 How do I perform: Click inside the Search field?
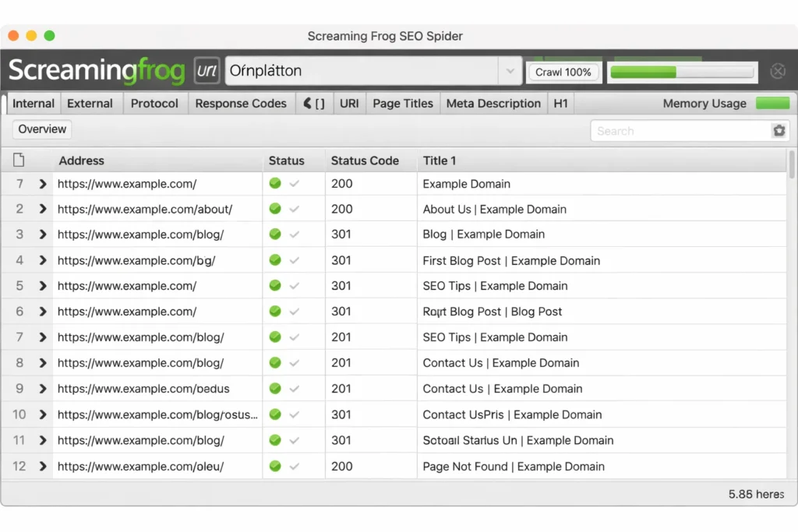(678, 130)
